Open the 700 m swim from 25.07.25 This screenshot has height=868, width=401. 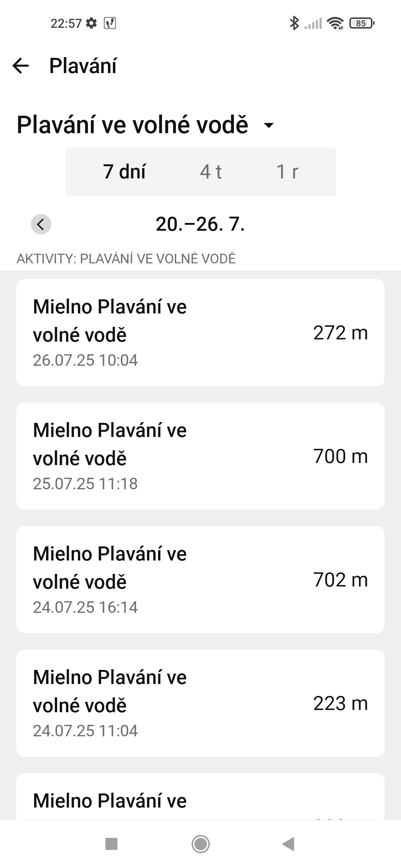click(x=200, y=456)
